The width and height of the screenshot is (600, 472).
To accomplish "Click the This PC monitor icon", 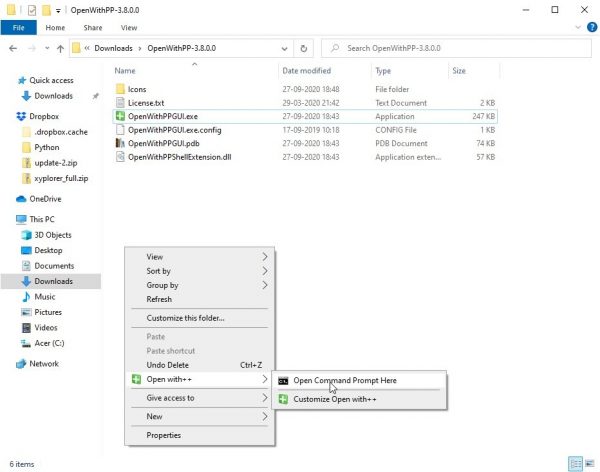I will (x=21, y=219).
